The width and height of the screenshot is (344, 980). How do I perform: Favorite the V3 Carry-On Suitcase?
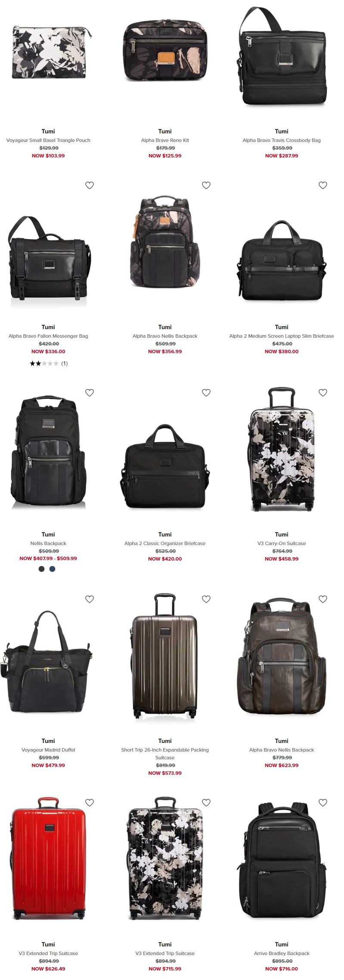coord(323,393)
